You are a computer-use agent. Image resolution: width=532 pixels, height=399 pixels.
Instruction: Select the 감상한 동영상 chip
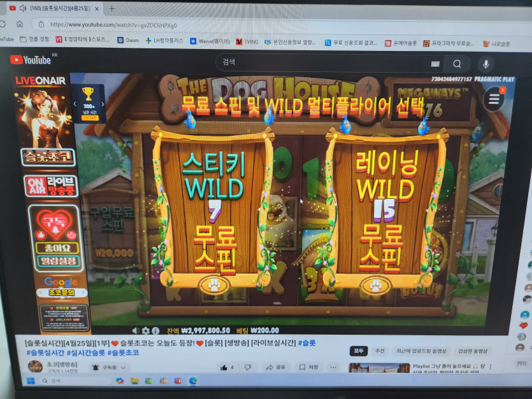pos(473,351)
